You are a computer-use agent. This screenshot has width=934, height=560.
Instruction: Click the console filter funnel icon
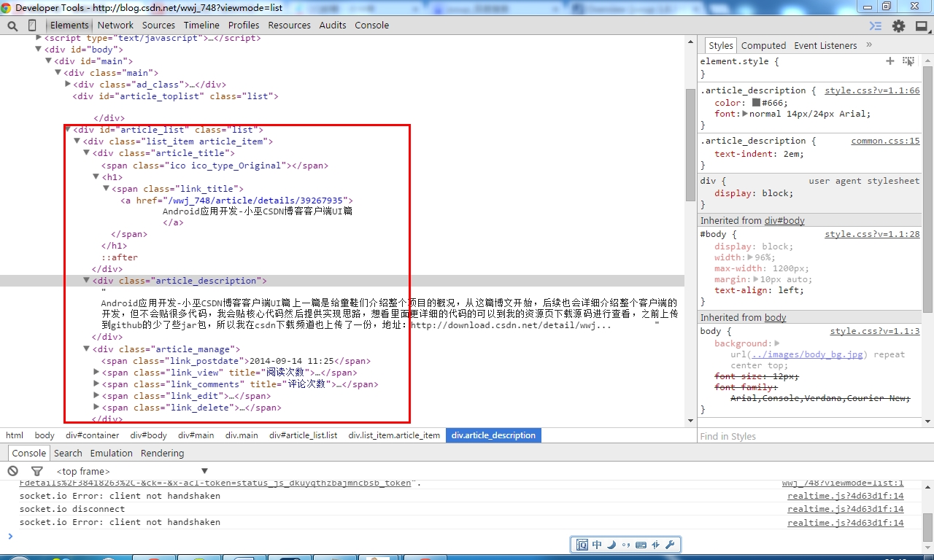tap(37, 471)
